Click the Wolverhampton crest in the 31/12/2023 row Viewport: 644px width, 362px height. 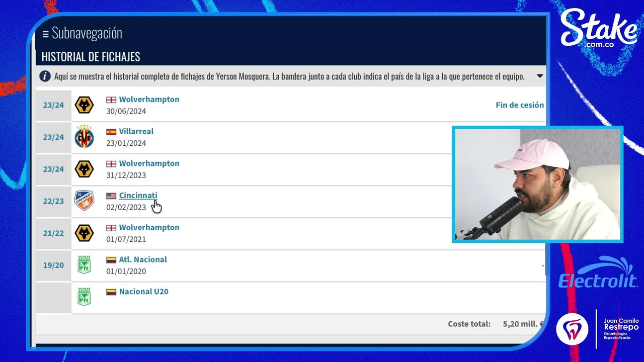point(84,169)
